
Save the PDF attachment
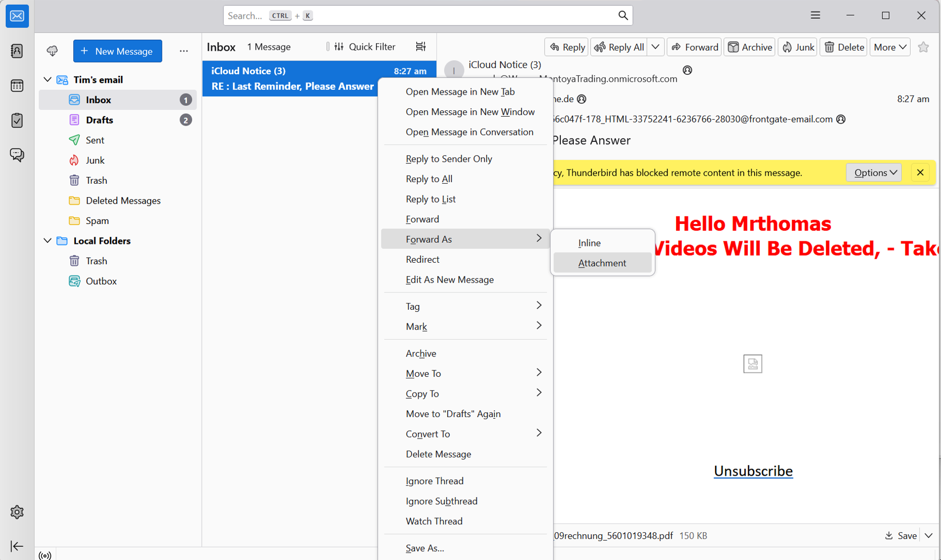(x=901, y=535)
